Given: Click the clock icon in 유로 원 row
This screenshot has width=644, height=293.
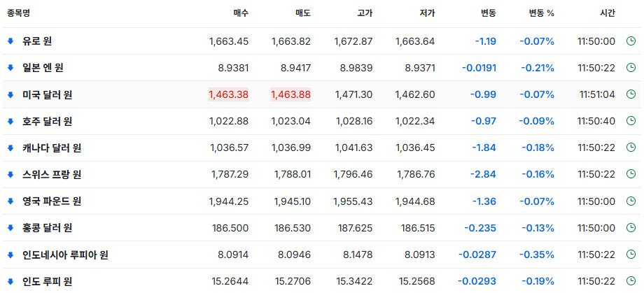Looking at the screenshot, I should click(x=631, y=41).
